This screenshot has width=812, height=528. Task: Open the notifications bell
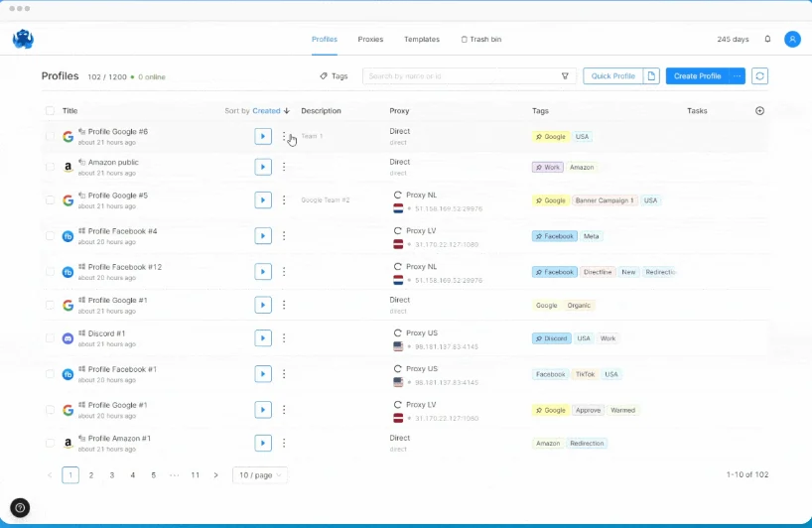click(x=767, y=39)
